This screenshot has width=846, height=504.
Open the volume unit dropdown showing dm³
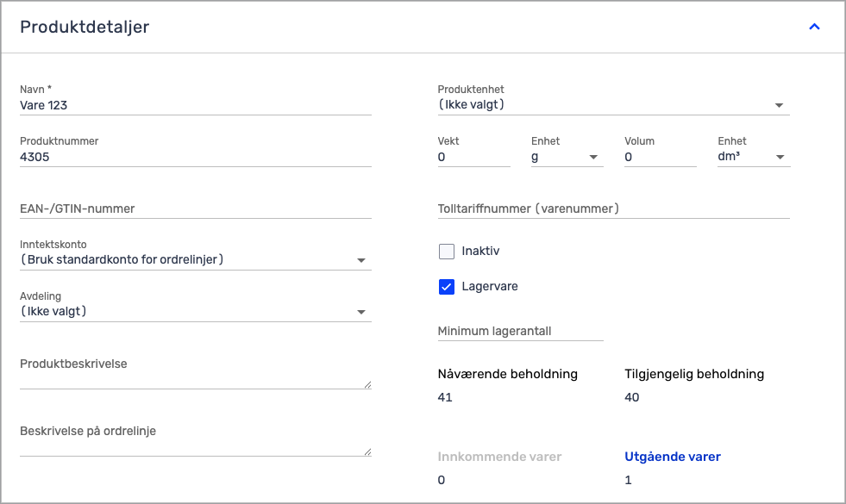tap(753, 158)
